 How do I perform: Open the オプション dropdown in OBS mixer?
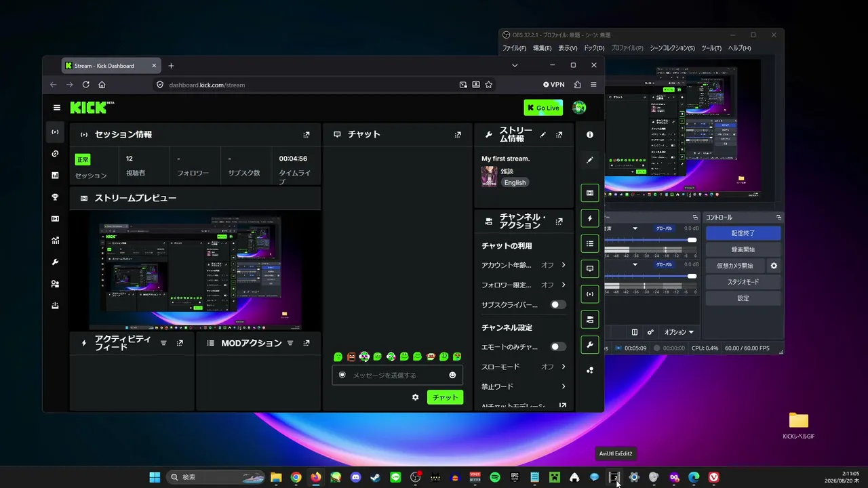pyautogui.click(x=679, y=332)
